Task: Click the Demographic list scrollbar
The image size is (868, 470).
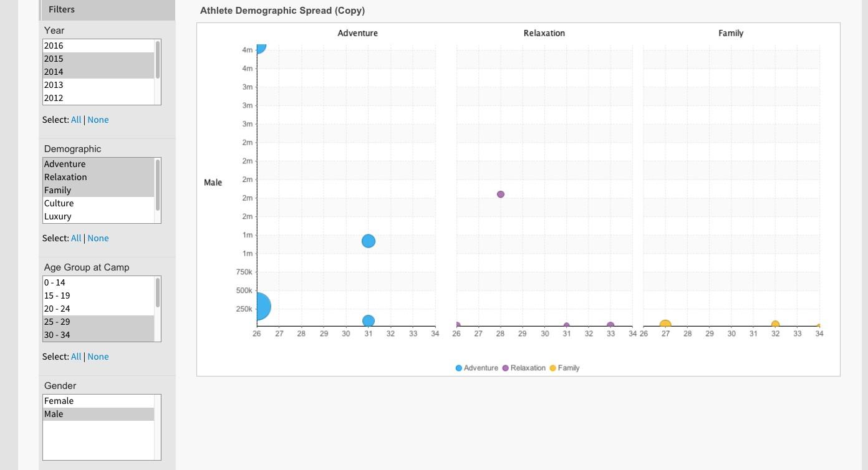Action: coord(158,185)
